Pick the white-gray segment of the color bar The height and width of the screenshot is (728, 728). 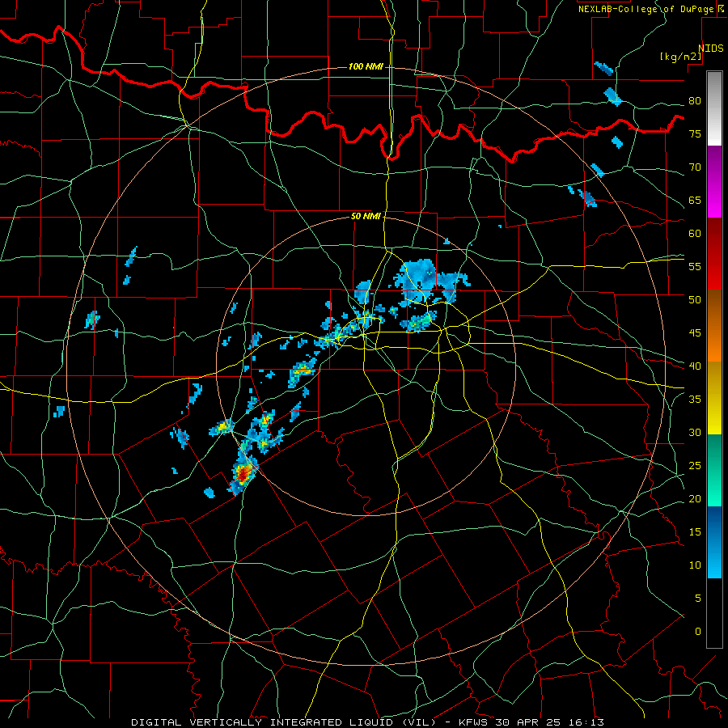[x=714, y=108]
